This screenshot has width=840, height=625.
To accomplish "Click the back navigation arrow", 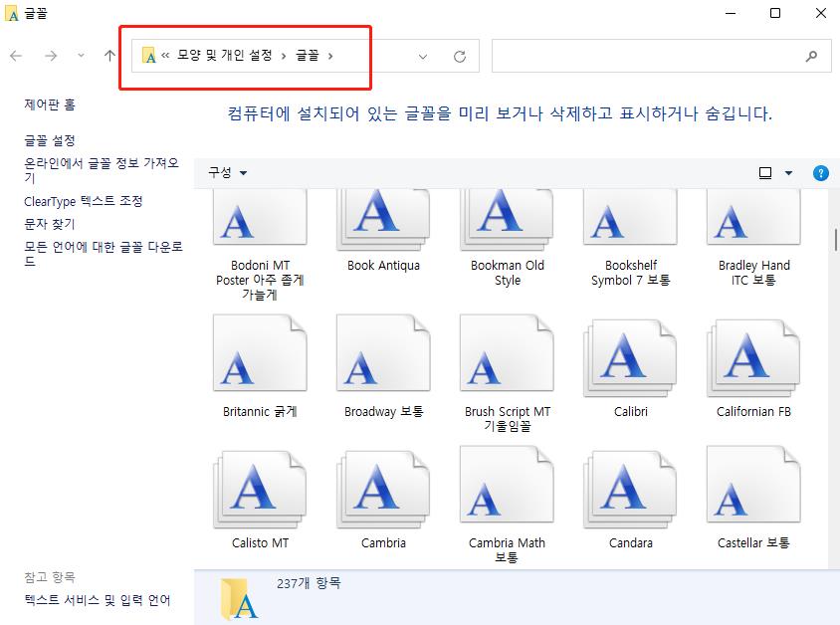I will pyautogui.click(x=16, y=56).
